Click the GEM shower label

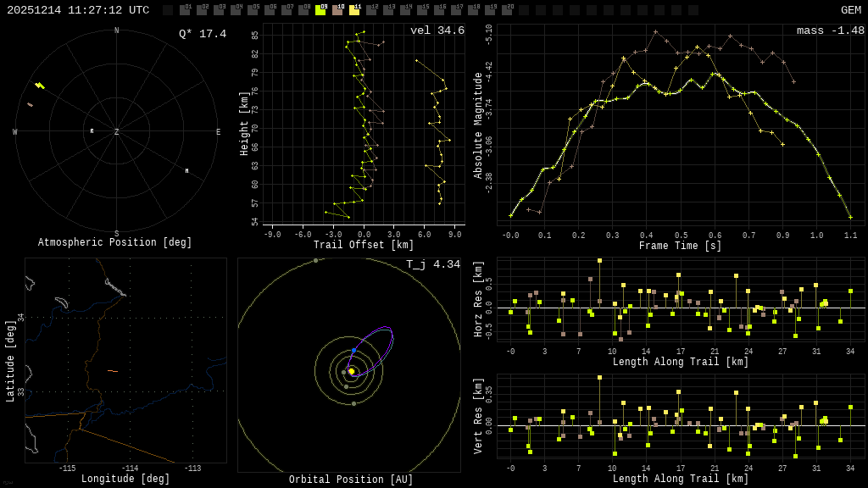[x=850, y=10]
